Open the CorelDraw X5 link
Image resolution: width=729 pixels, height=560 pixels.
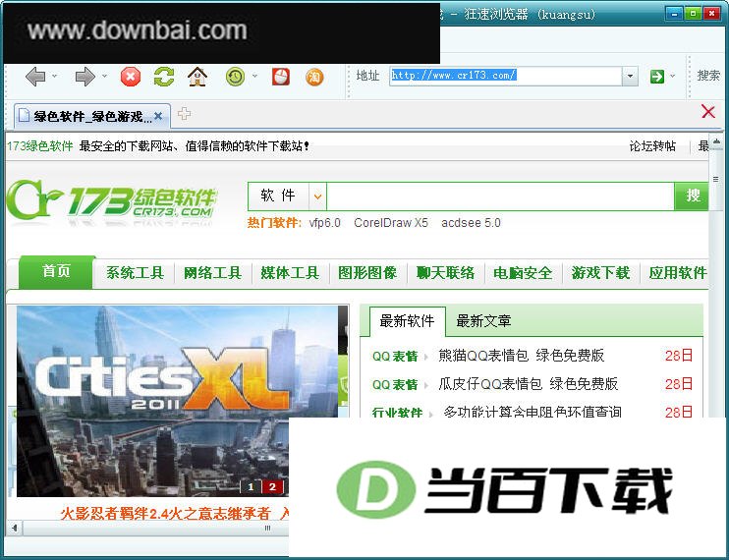pos(391,223)
